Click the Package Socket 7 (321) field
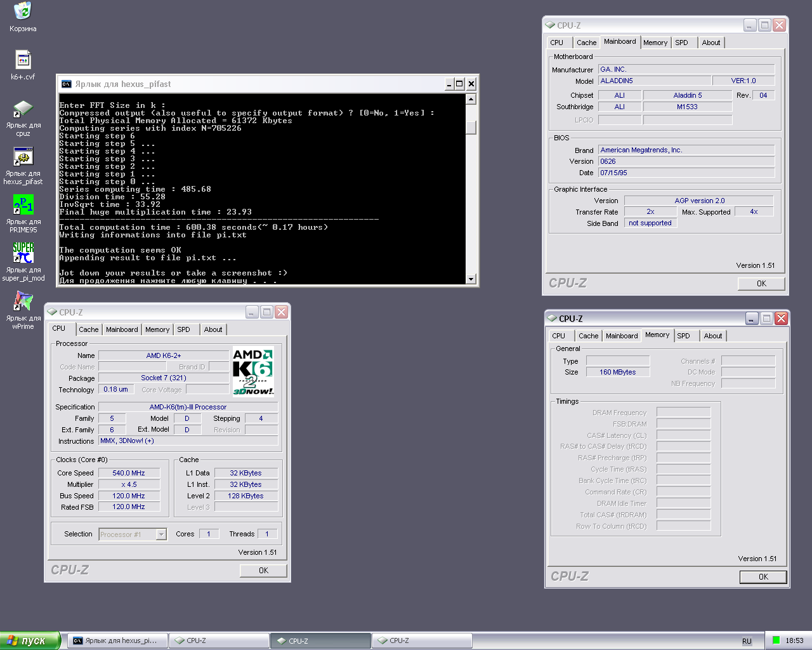Screen dimensions: 812x650 coord(164,378)
